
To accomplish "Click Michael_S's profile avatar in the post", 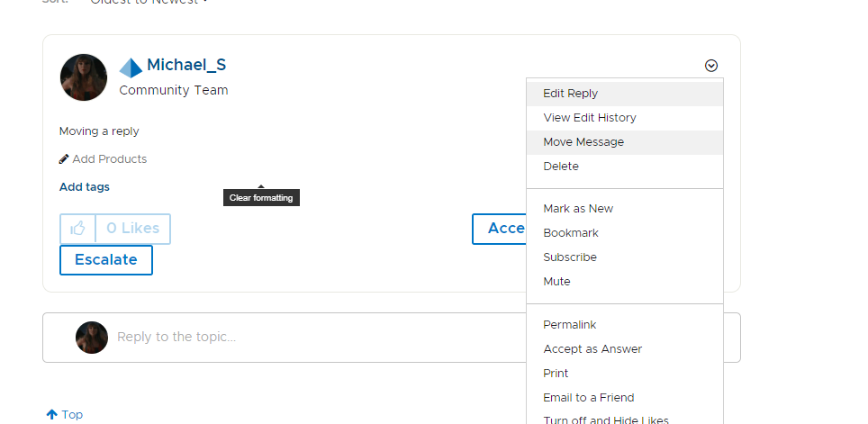I will pyautogui.click(x=84, y=77).
